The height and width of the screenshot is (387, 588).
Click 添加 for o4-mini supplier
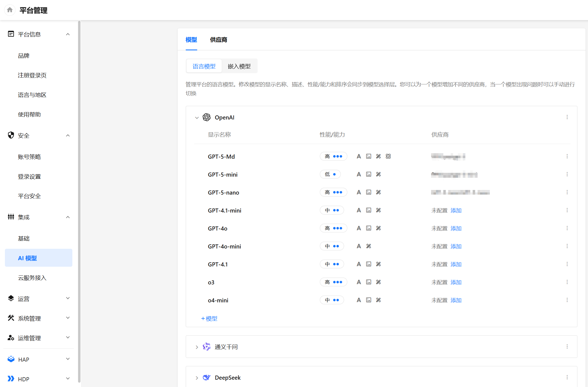tap(456, 300)
